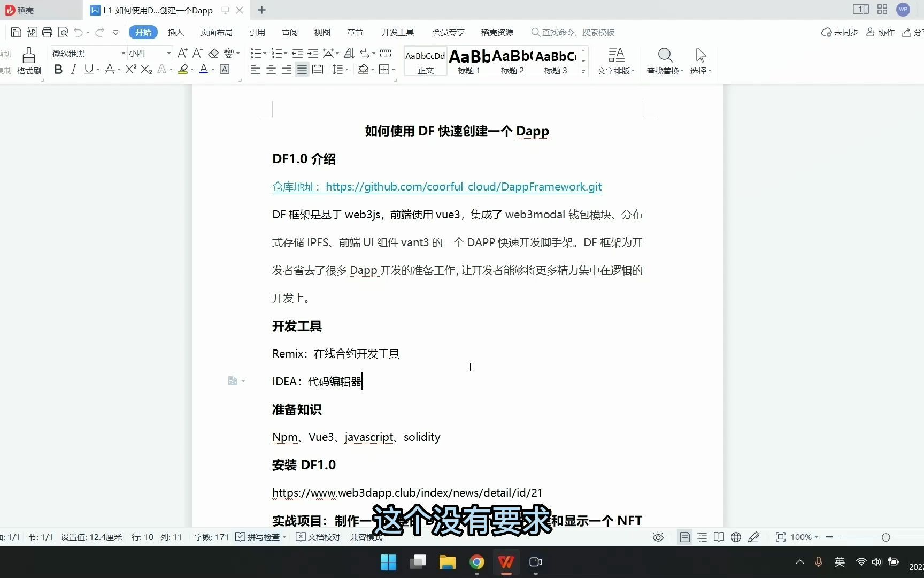924x578 pixels.
Task: Switch to web layout globe icon
Action: click(736, 537)
